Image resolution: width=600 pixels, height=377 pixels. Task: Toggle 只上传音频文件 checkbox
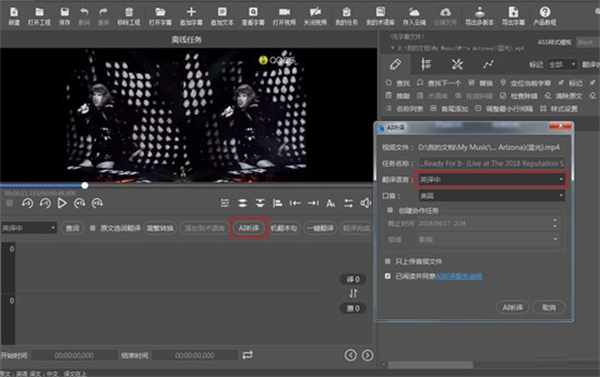coord(388,261)
